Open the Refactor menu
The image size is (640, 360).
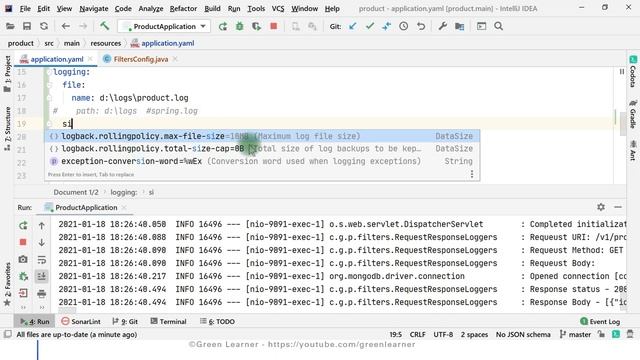183,9
